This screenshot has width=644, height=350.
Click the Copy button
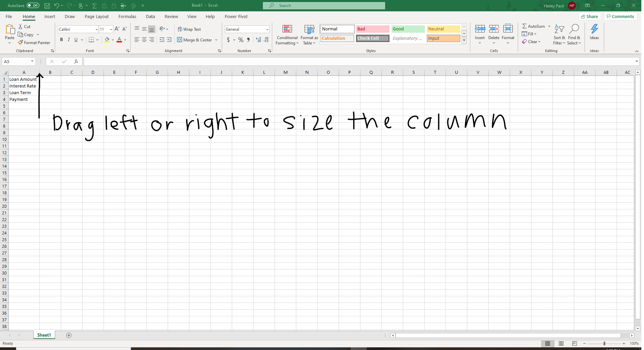coord(26,35)
